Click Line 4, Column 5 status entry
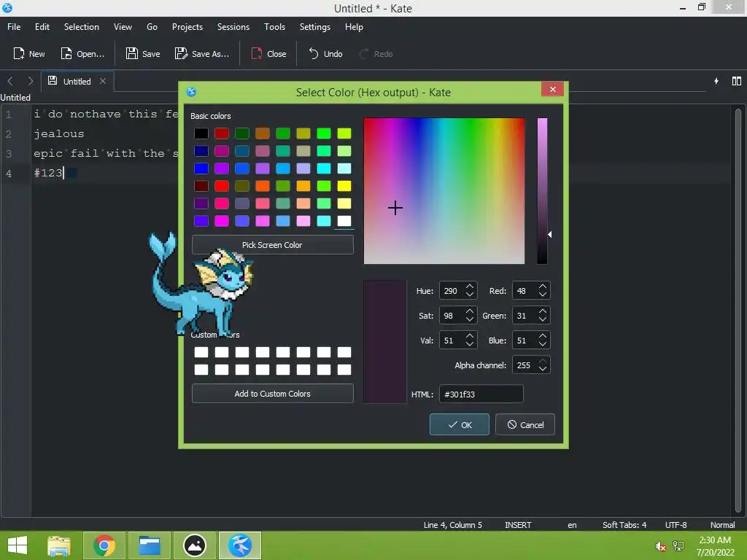This screenshot has width=747, height=560. pos(452,525)
